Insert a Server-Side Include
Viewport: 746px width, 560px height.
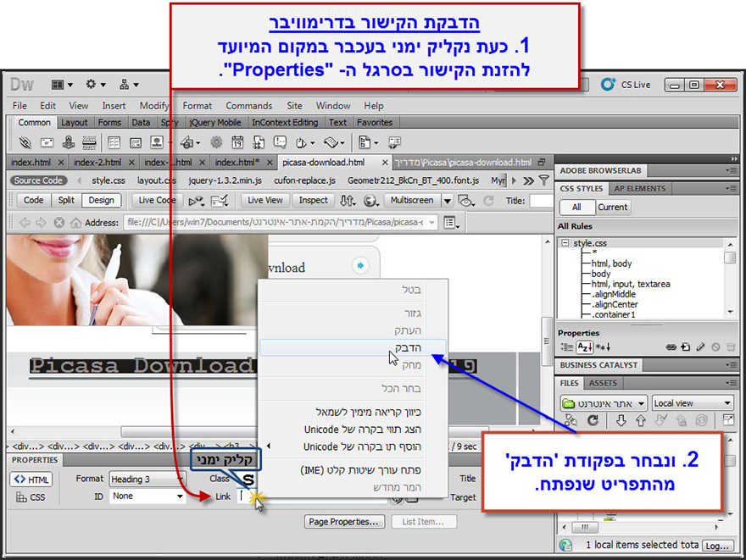(259, 142)
